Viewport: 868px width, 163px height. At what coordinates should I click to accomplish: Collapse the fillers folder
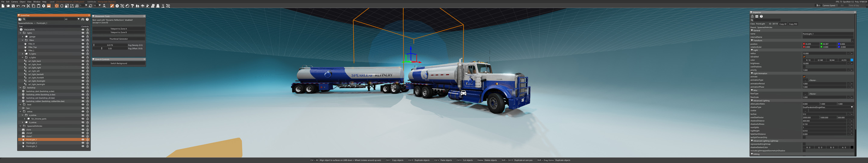[x=23, y=40]
